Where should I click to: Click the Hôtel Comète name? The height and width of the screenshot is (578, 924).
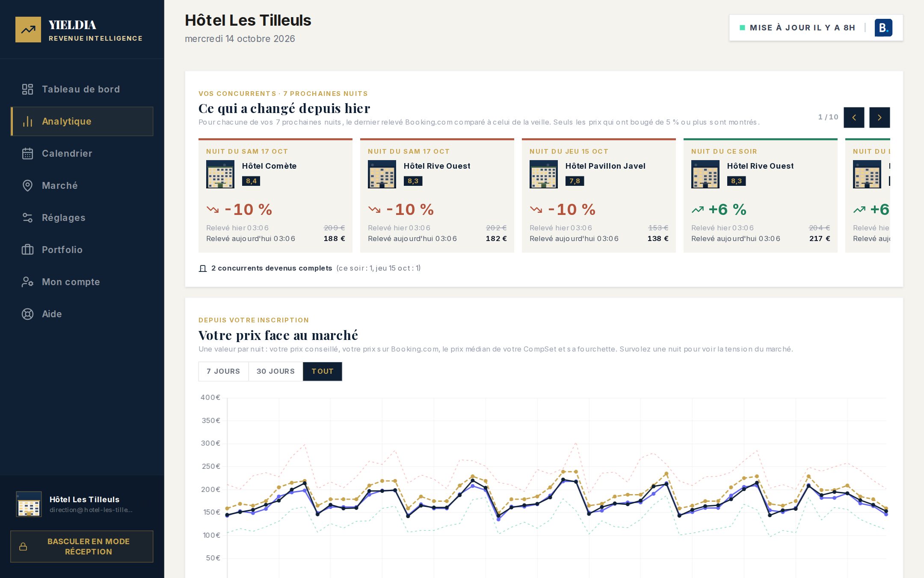pos(269,166)
